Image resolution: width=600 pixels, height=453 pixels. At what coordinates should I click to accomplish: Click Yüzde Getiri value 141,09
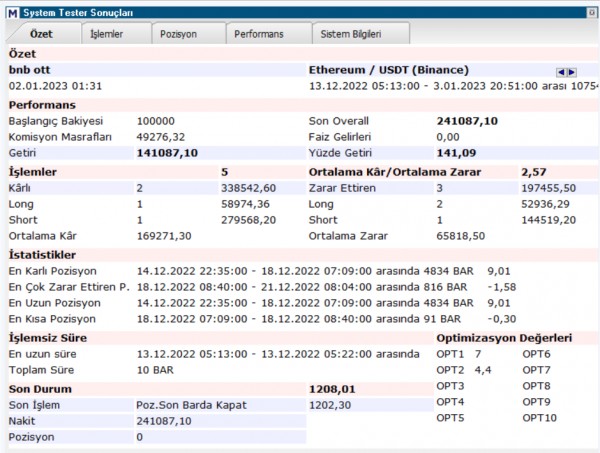click(x=456, y=153)
